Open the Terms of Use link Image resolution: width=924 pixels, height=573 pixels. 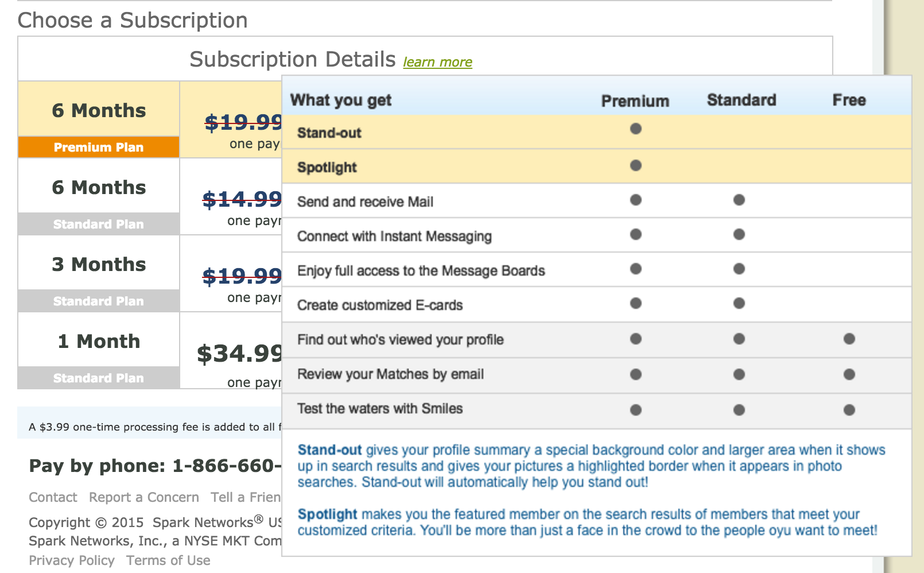[x=168, y=560]
